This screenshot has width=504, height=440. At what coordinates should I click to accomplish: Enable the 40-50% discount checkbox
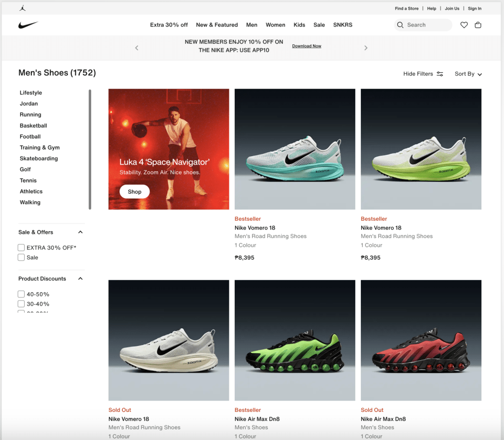(x=21, y=294)
